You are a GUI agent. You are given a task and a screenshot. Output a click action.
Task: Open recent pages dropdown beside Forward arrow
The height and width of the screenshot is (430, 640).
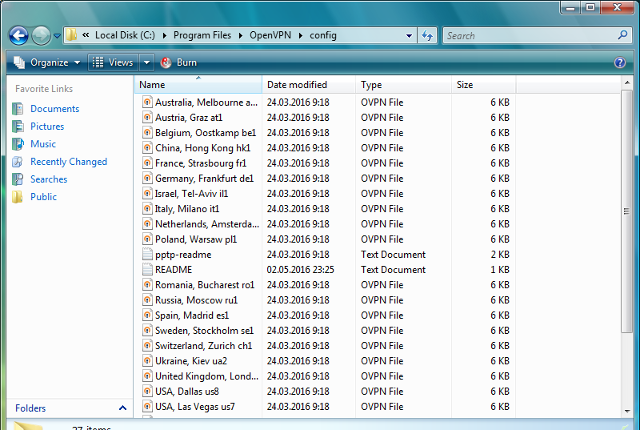57,36
